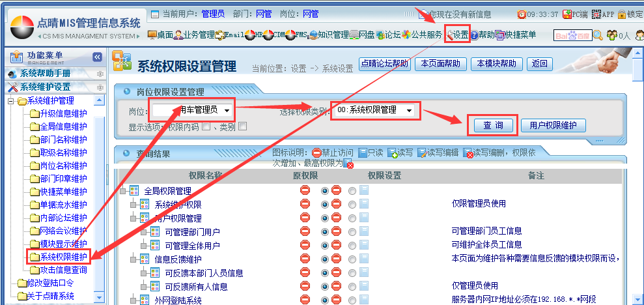Tick the 类别 display option checkbox
644x305 pixels.
[242, 127]
